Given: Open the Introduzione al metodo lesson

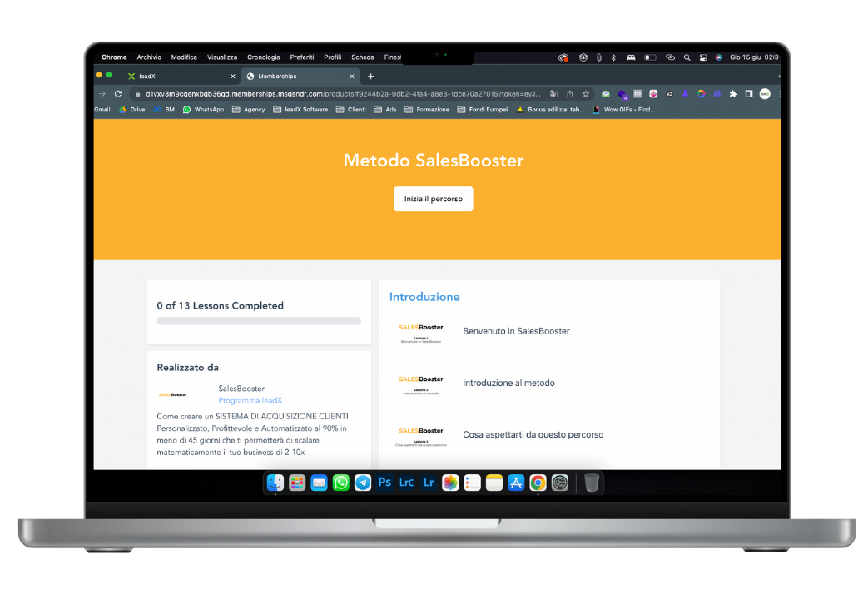Looking at the screenshot, I should (x=508, y=383).
